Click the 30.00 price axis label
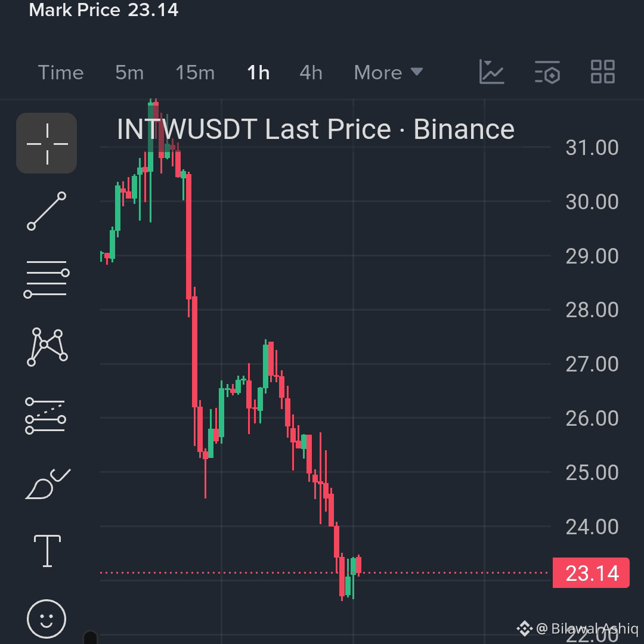 (592, 202)
